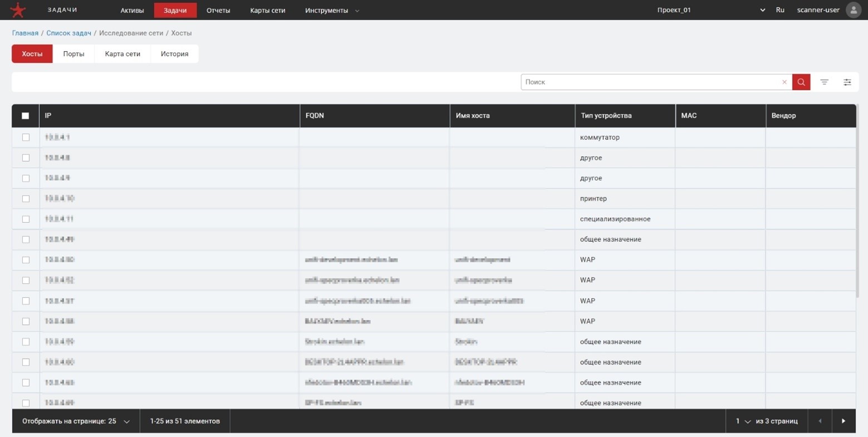Check the first row with type другое

(26, 158)
